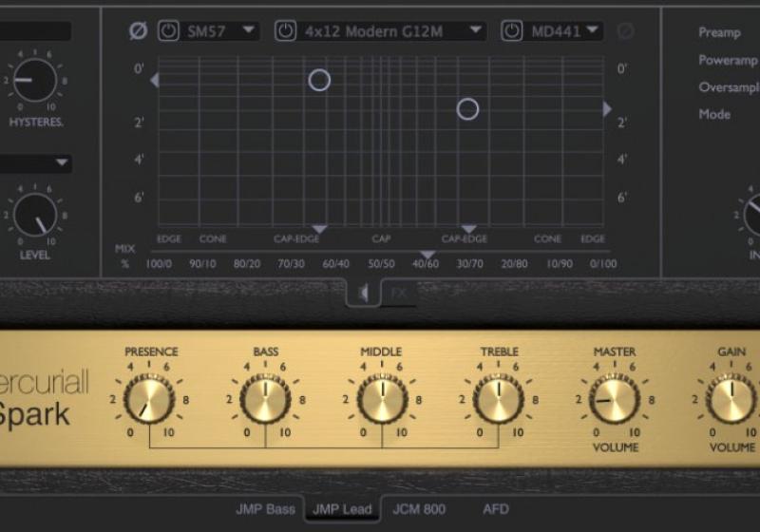Click the MIDDLE knob
Screen dimensions: 760x532
[x=382, y=400]
